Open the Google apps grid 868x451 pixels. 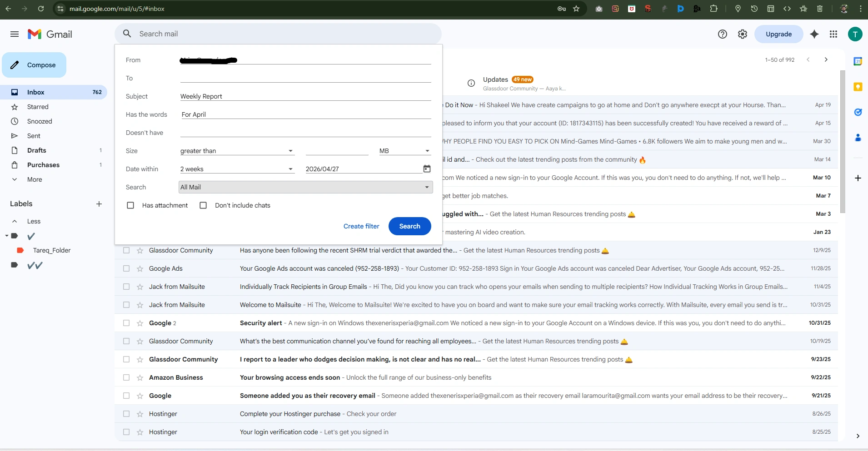tap(833, 34)
